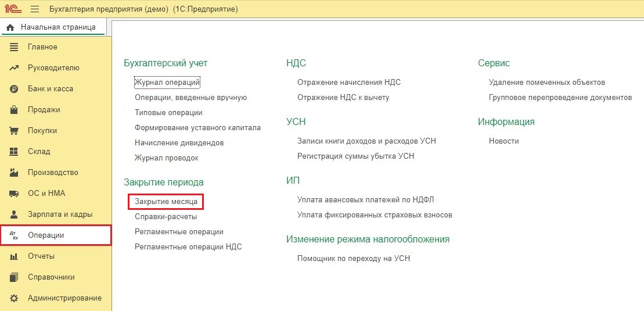Open Регистрация суммы убытка УСН
The width and height of the screenshot is (644, 311).
coord(355,156)
